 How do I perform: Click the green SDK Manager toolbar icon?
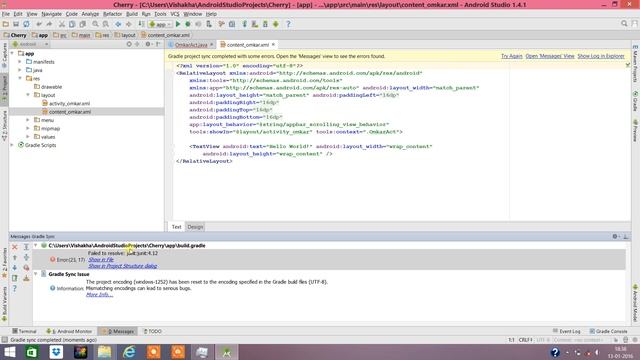click(276, 24)
